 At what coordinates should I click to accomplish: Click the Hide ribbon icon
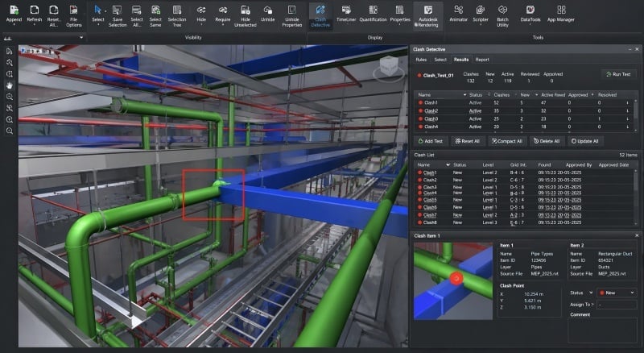201,10
